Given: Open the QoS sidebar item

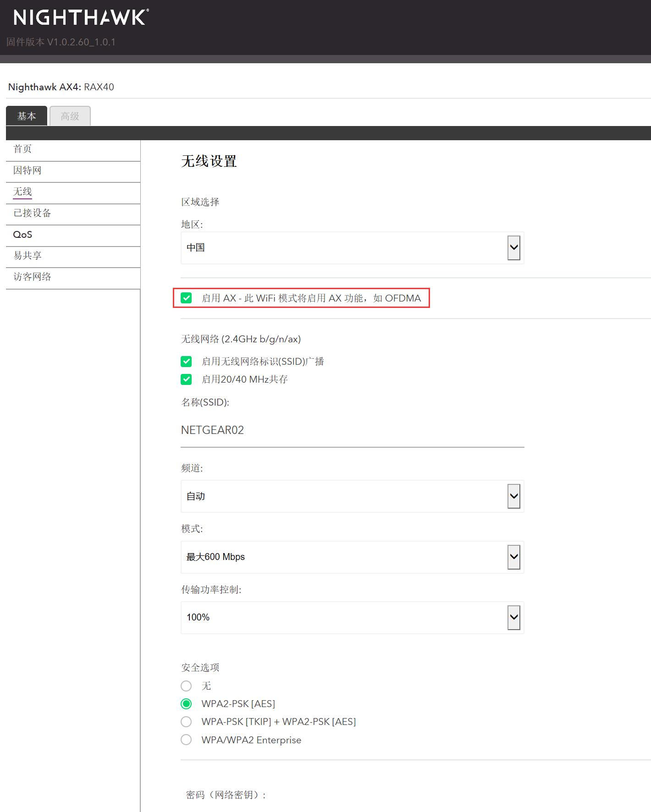Looking at the screenshot, I should pyautogui.click(x=73, y=235).
